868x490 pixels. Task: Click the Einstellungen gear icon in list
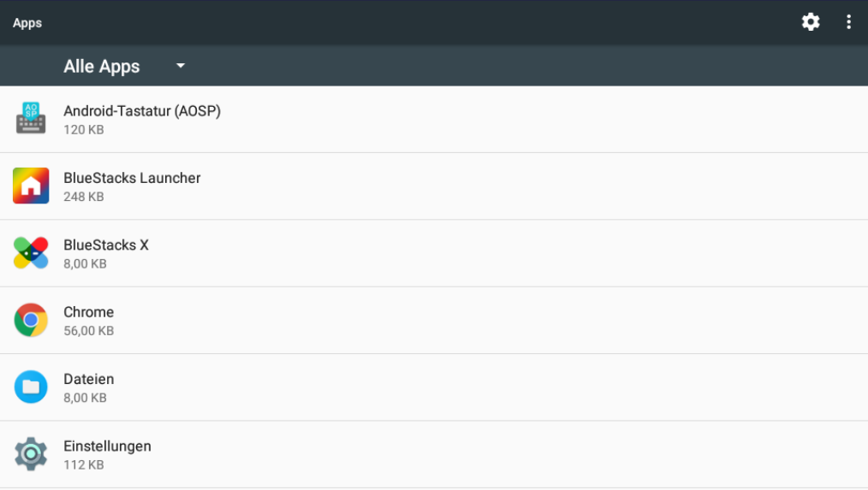31,454
